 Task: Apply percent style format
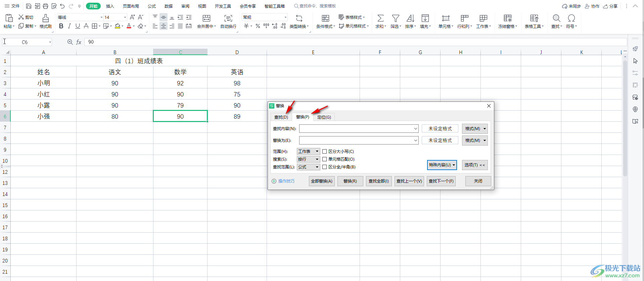(258, 26)
